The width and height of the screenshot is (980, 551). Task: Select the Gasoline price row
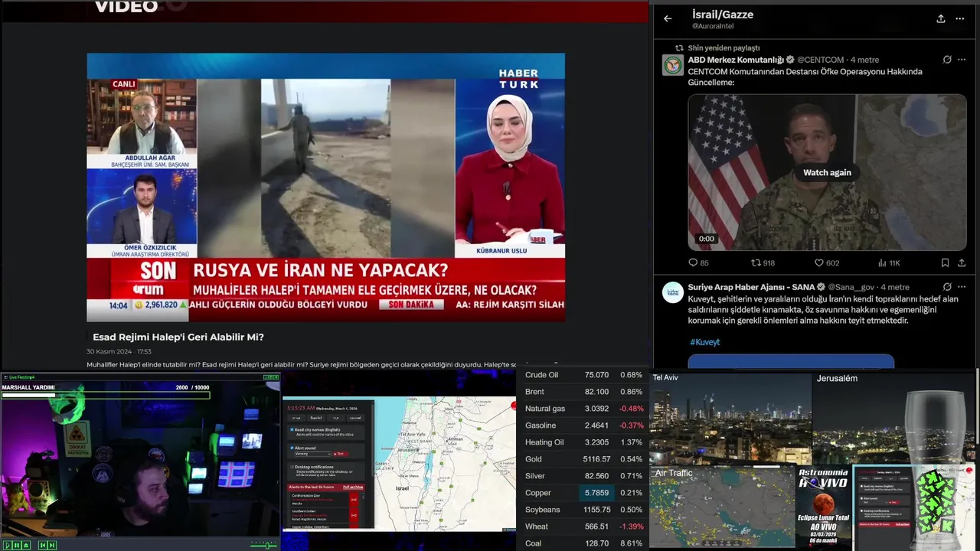point(583,425)
